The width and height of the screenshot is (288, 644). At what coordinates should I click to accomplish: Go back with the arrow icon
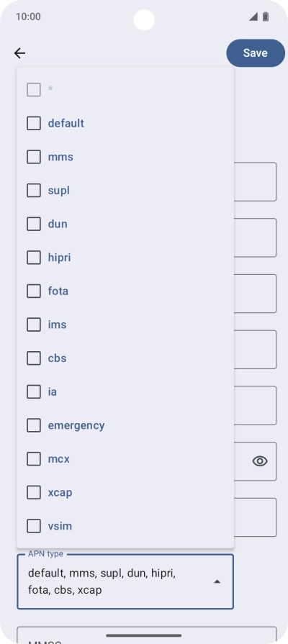pyautogui.click(x=19, y=53)
